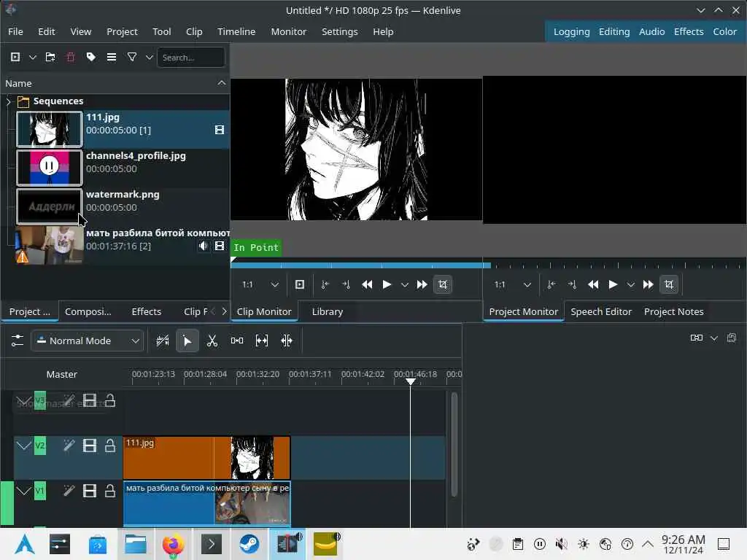Open the bin view options menu icon

pyautogui.click(x=112, y=57)
